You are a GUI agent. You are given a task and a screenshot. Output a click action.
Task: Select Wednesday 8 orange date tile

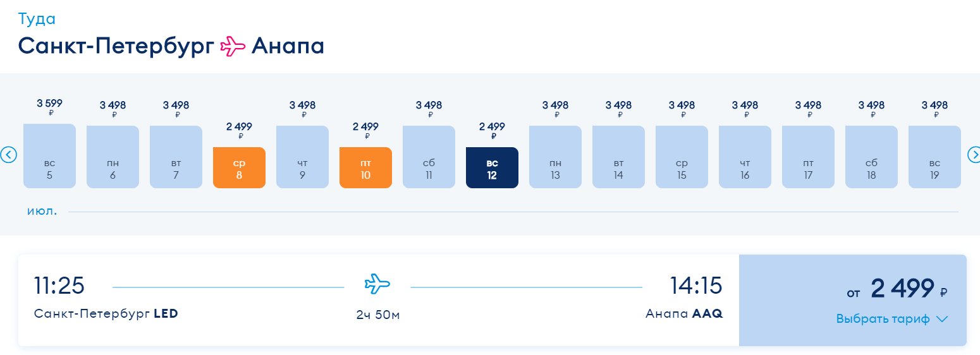(x=239, y=168)
